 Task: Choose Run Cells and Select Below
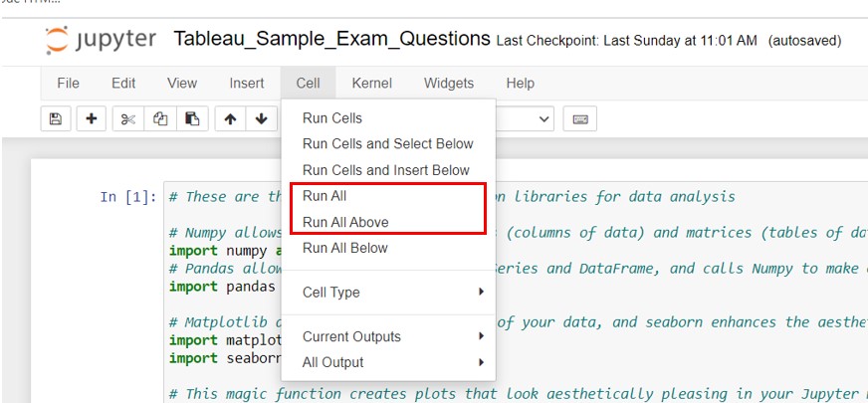[388, 144]
